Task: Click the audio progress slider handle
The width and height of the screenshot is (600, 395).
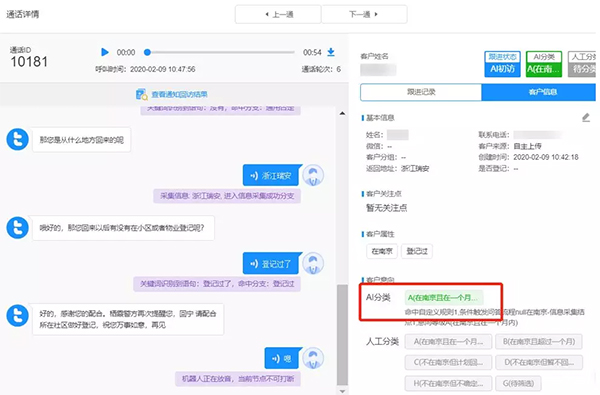Action: (x=147, y=52)
